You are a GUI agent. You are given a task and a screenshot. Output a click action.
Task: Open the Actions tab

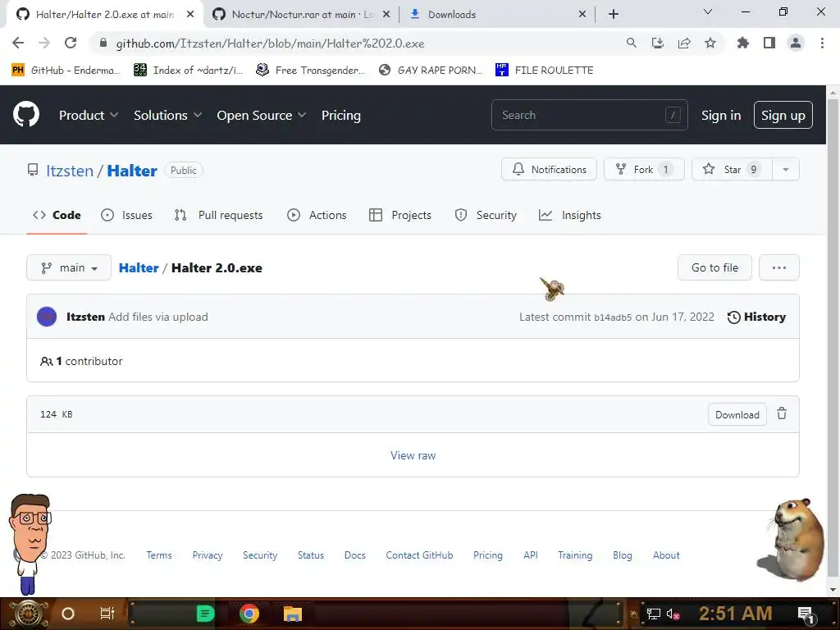[317, 215]
